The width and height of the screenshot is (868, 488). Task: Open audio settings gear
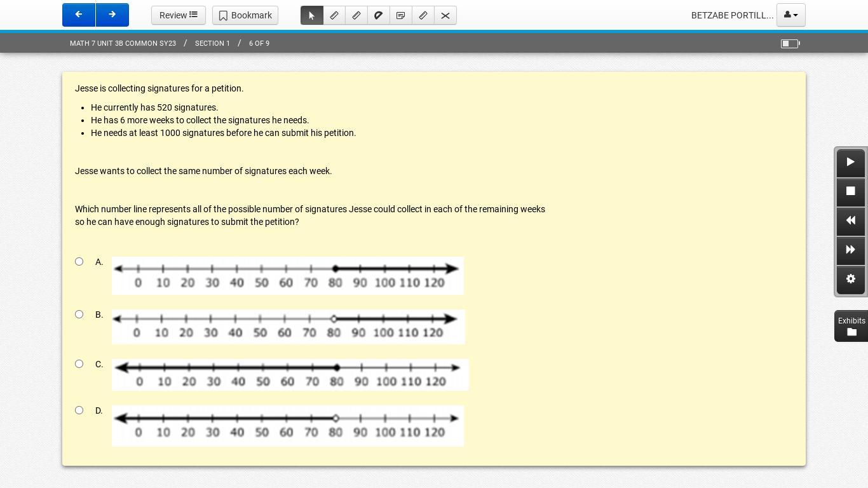850,280
